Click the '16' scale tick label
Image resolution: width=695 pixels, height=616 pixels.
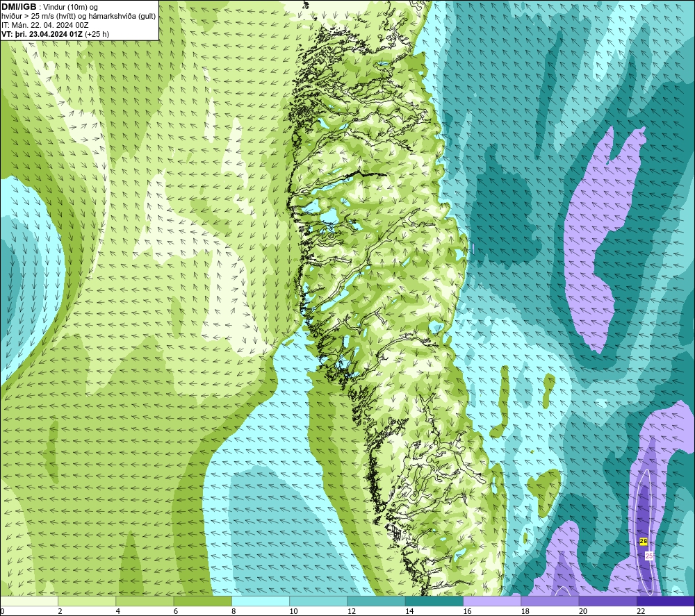click(x=467, y=611)
